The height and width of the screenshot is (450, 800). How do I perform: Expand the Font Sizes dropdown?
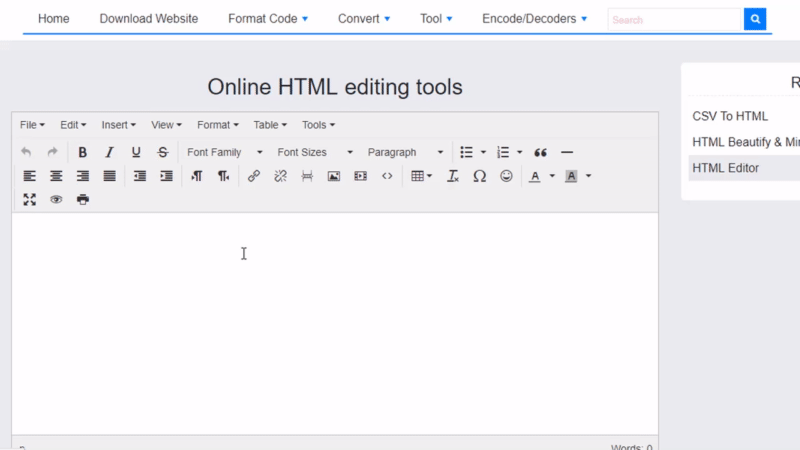pos(314,152)
